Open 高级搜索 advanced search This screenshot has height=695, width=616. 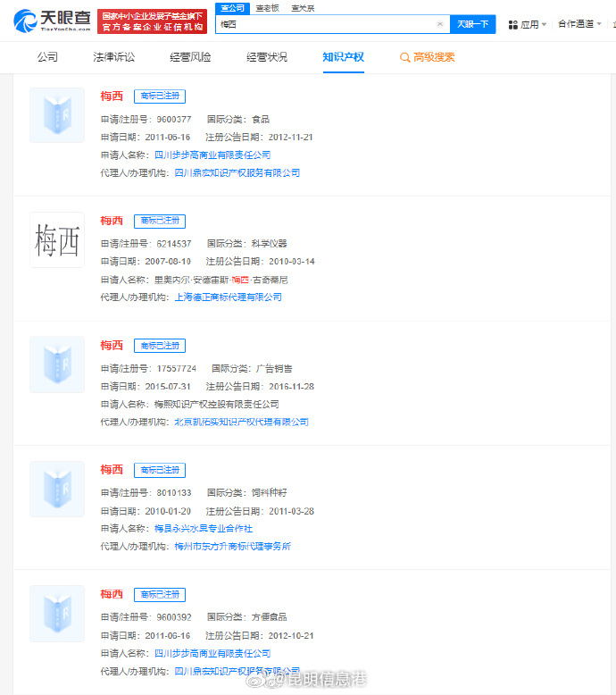coord(428,57)
